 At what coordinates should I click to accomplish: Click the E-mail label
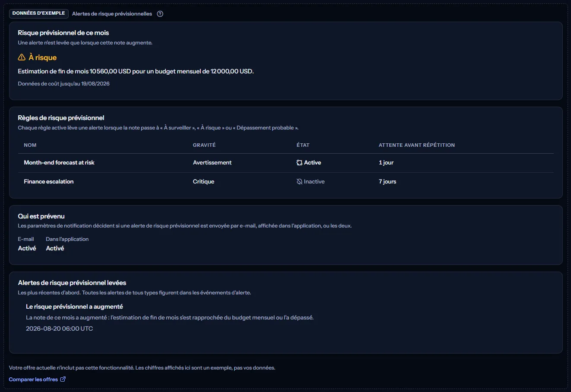[x=26, y=239]
